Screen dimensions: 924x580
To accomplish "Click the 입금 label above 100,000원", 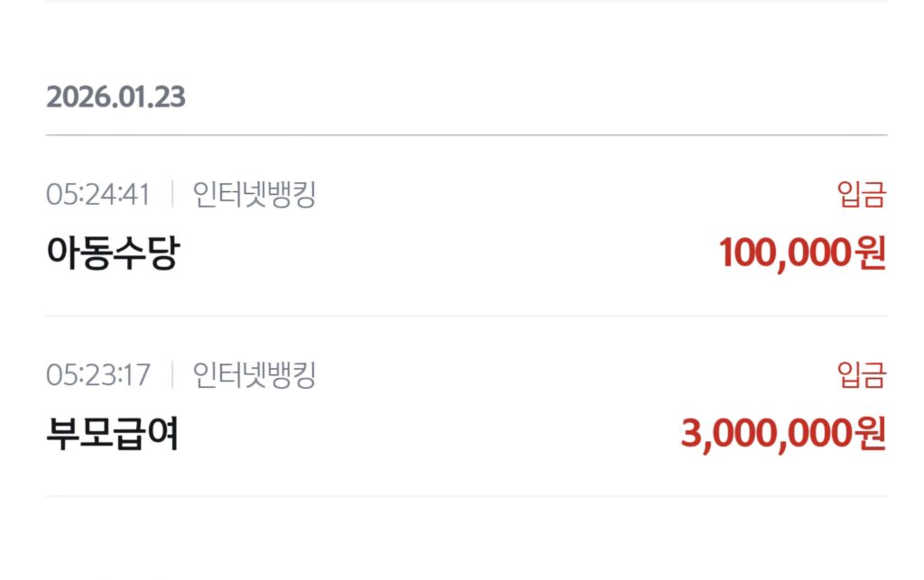I will point(862,194).
